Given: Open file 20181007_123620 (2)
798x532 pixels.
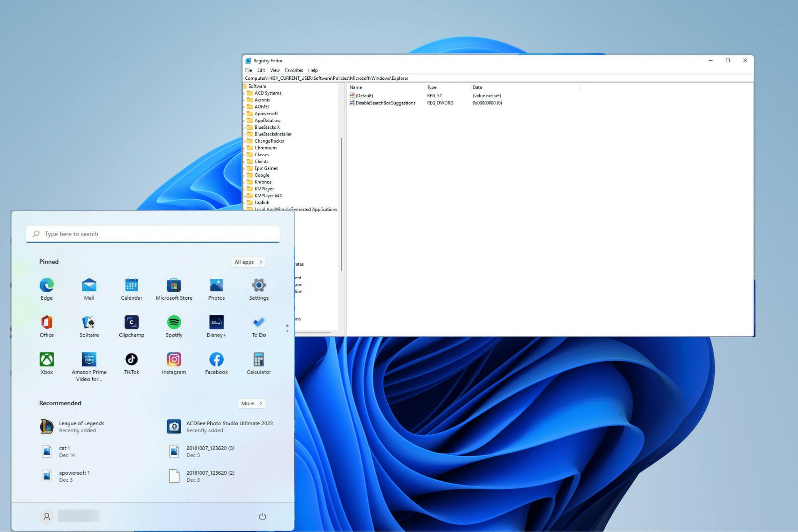Looking at the screenshot, I should point(202,476).
